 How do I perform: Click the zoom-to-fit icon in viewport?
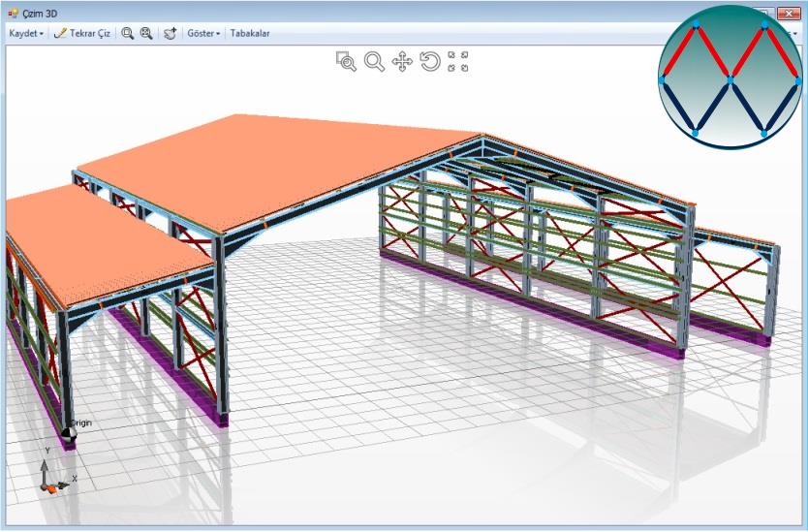point(458,62)
